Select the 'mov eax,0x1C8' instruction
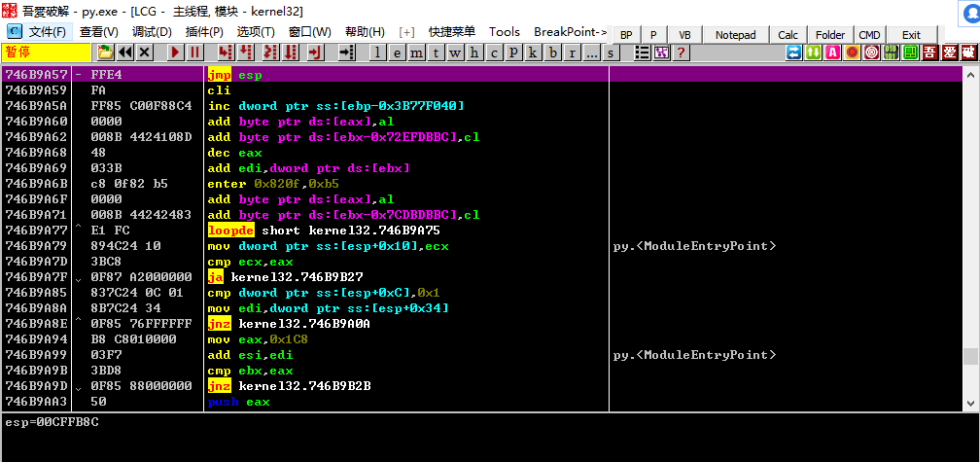This screenshot has height=462, width=980. click(x=258, y=339)
